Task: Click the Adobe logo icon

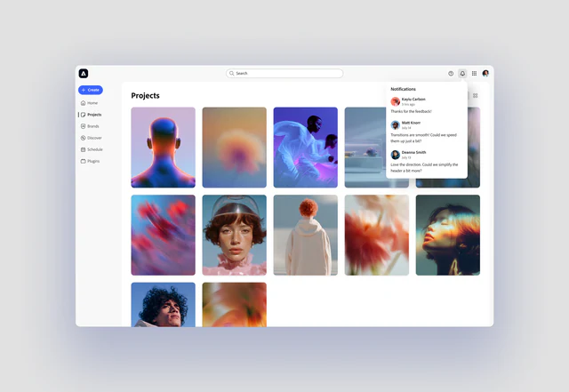Action: [x=84, y=73]
